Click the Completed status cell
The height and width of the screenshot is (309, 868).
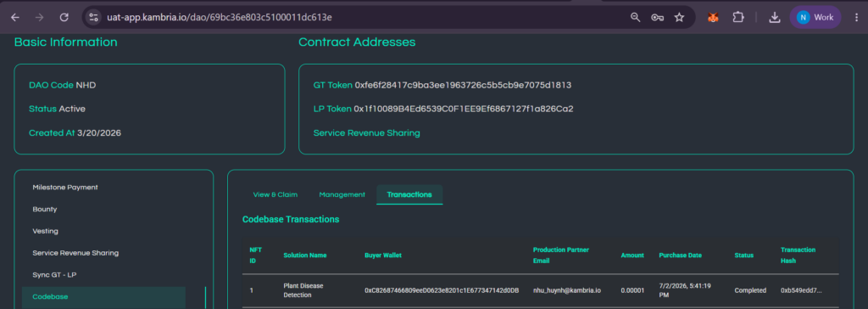(x=750, y=290)
